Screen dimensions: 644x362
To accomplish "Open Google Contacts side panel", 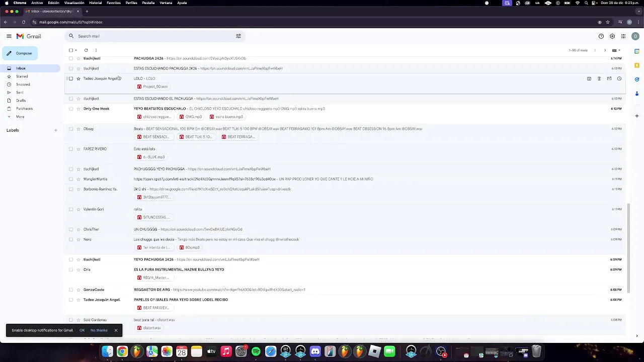I will click(x=636, y=94).
